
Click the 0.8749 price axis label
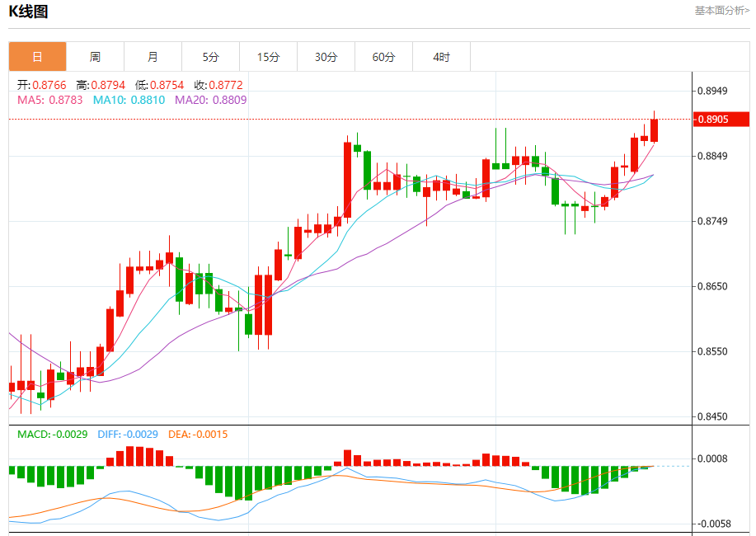click(712, 221)
